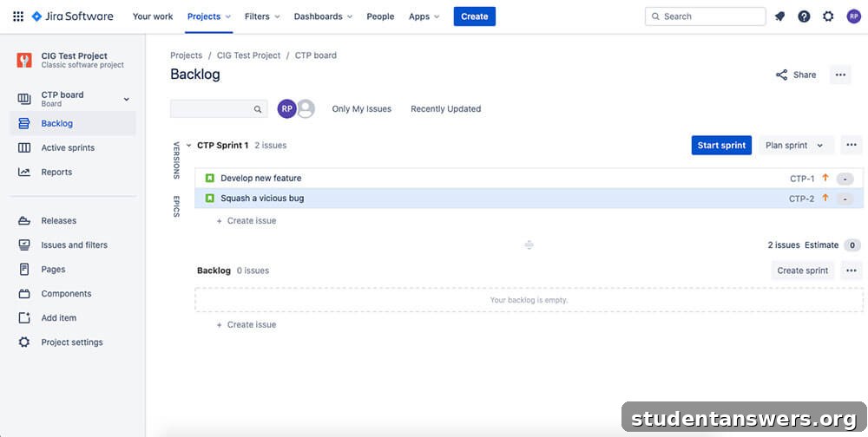Open CIG Test Project breadcrumb link
The image size is (868, 437).
248,55
